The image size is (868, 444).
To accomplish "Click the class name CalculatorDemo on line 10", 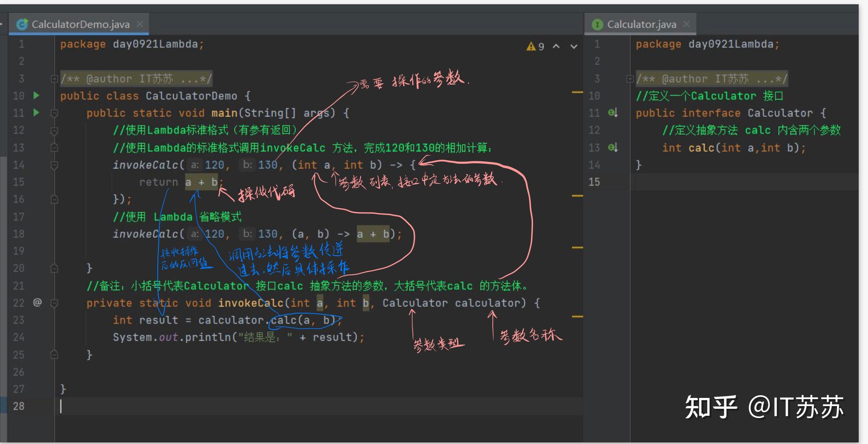I will [x=191, y=96].
